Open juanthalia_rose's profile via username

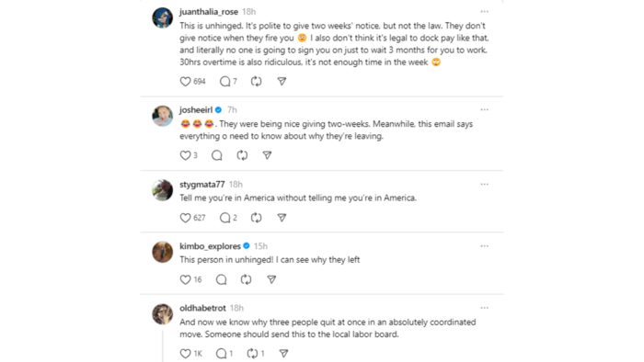[209, 12]
